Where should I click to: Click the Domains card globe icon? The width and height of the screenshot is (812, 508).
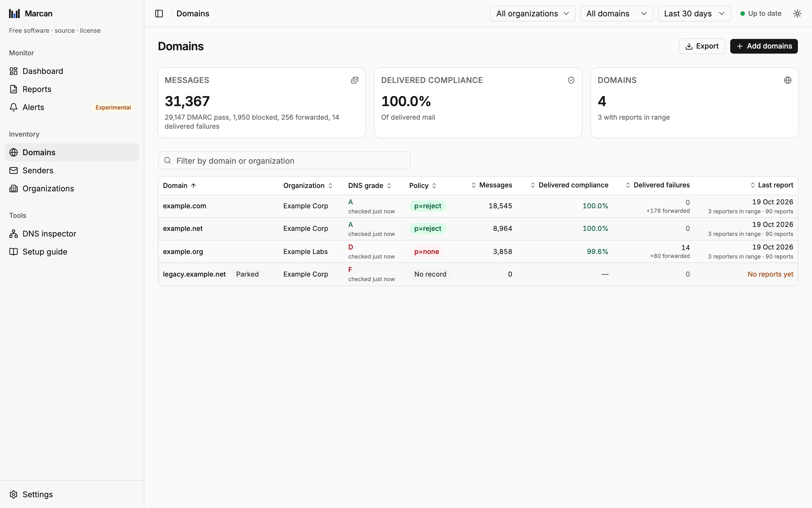click(x=787, y=80)
